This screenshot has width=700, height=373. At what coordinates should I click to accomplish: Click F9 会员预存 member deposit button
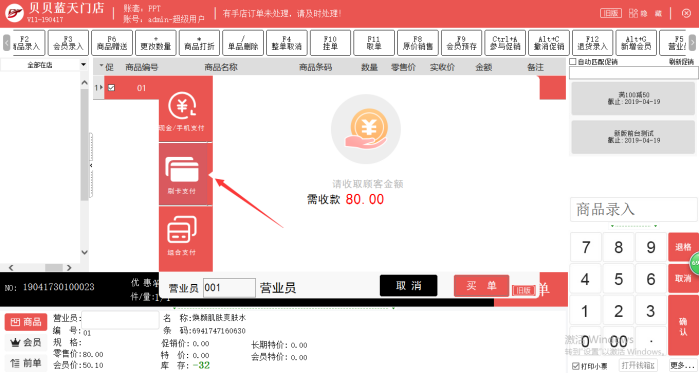click(461, 43)
